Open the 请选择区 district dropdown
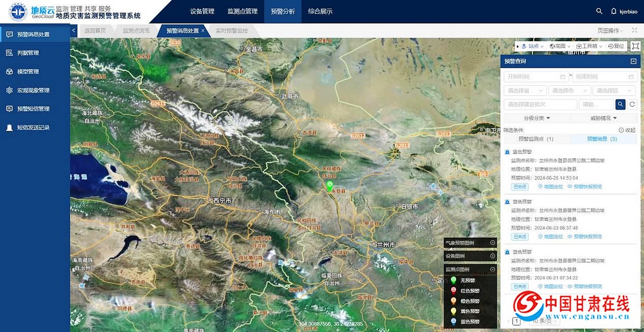The width and height of the screenshot is (644, 332). click(614, 91)
